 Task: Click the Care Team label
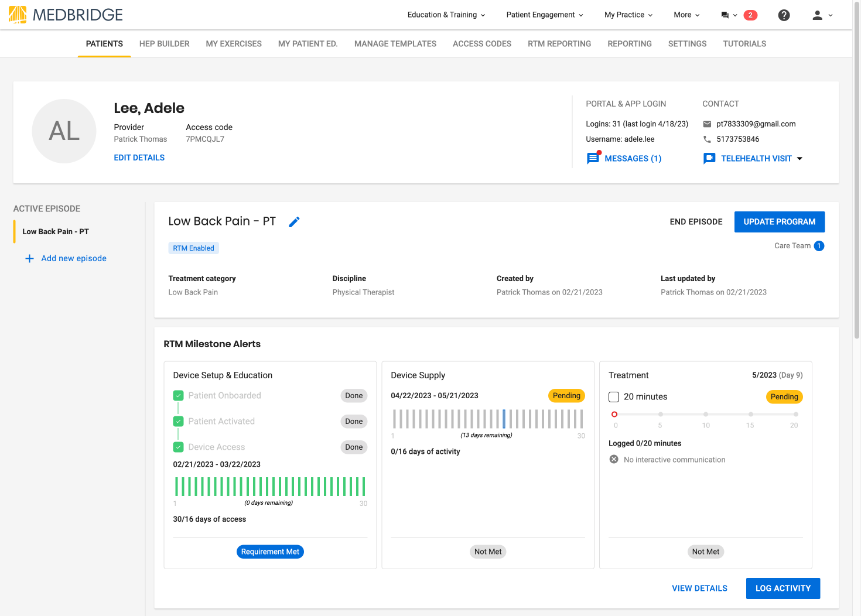click(x=792, y=246)
